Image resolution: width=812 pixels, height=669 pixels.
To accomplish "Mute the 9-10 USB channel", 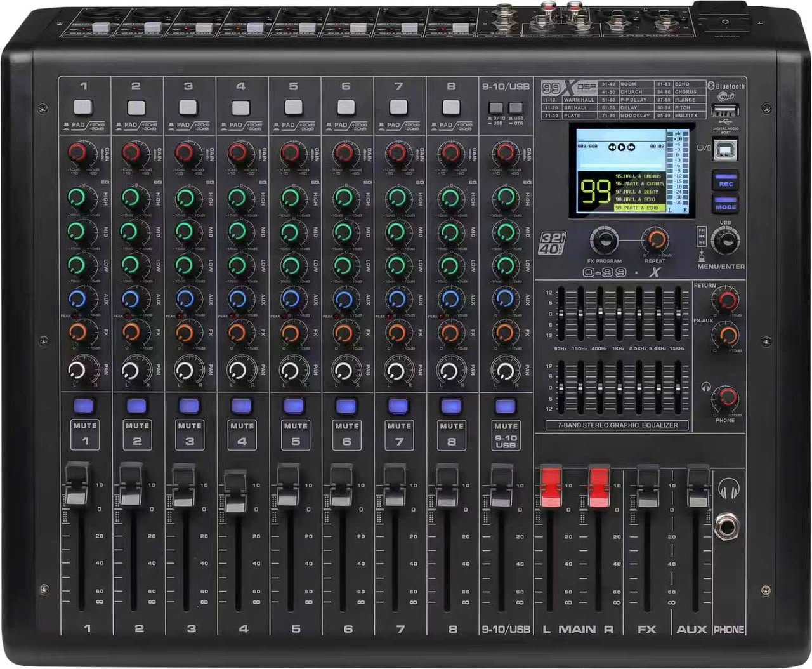I will click(x=505, y=406).
